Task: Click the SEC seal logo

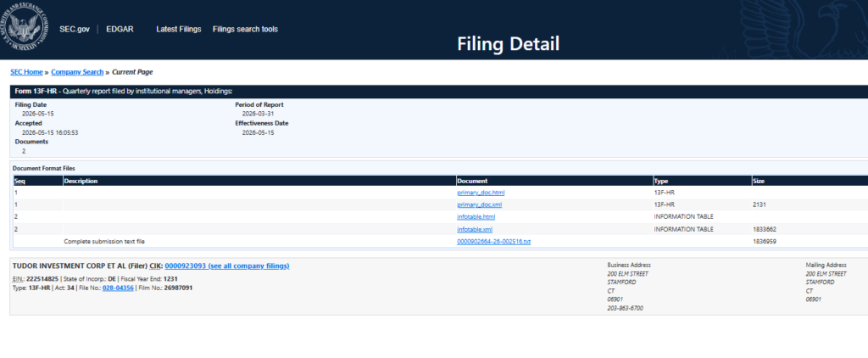Action: coord(26,28)
